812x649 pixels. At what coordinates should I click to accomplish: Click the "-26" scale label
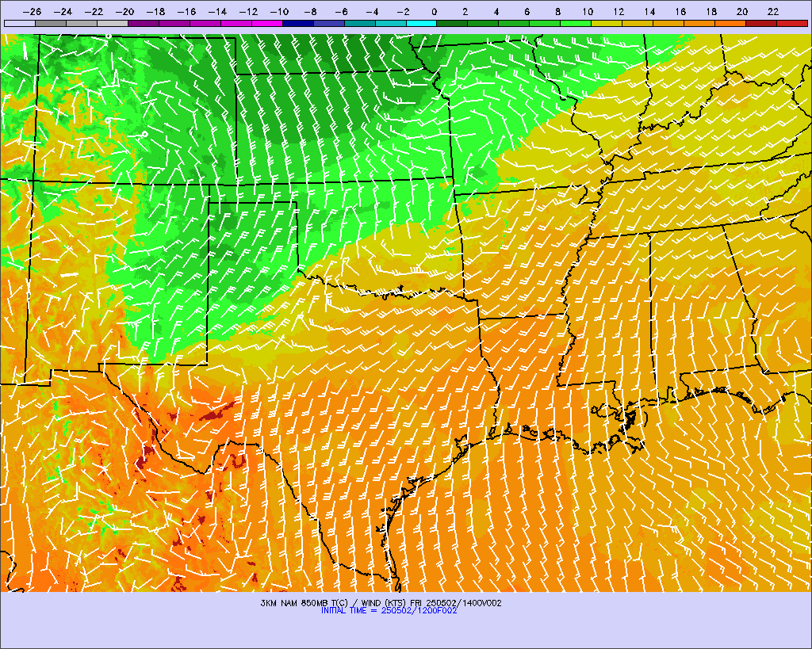point(32,11)
